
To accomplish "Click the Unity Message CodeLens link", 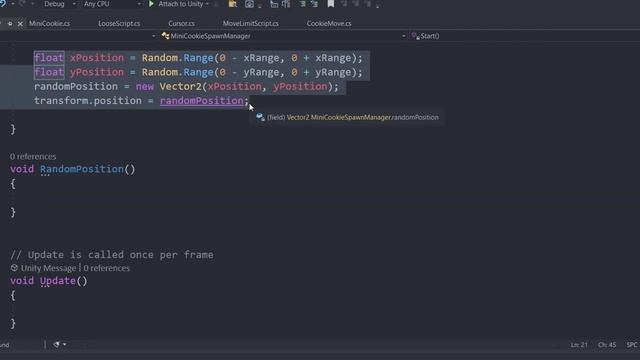I will (48, 268).
